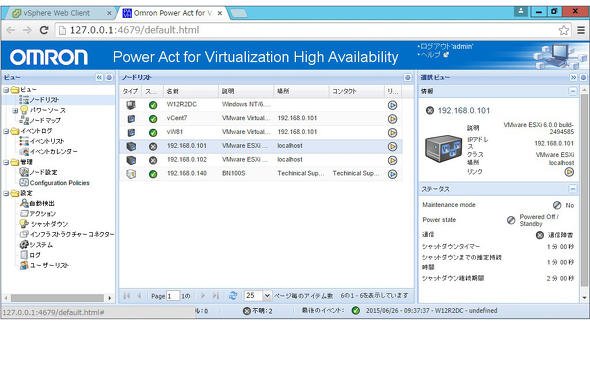Collapse the 管理 tree folder
590x391 pixels.
[6, 163]
